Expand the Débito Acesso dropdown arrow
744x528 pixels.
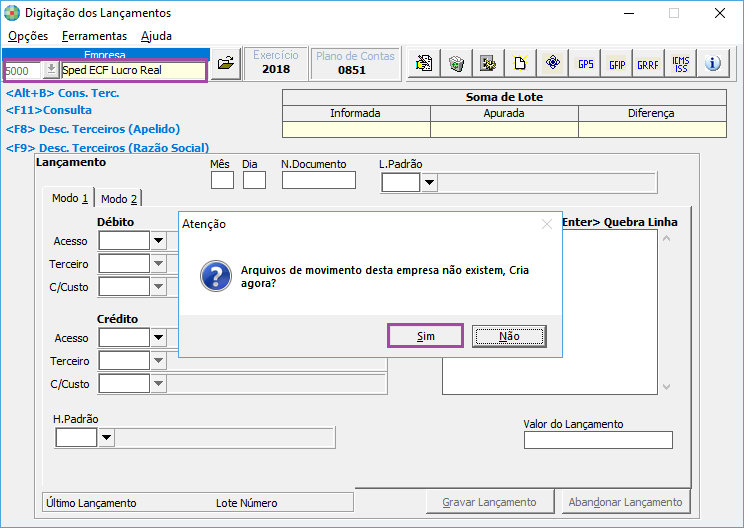click(x=158, y=241)
